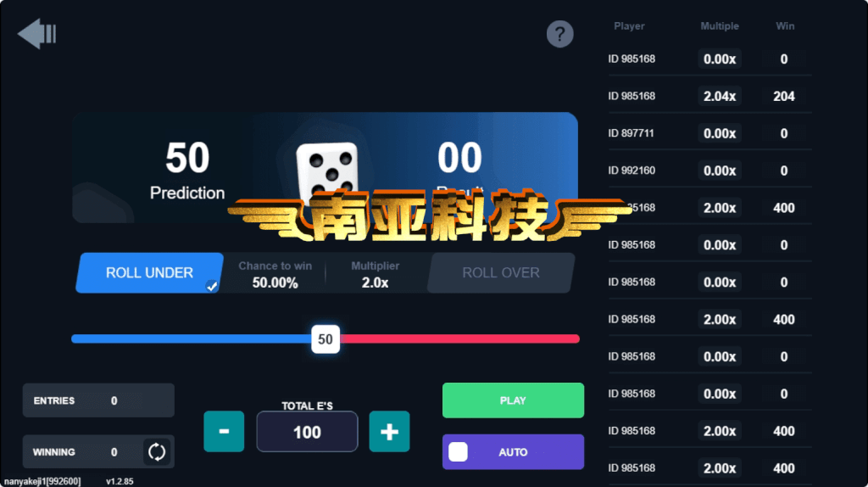868x487 pixels.
Task: Select the ID 897711 player row
Action: 709,133
